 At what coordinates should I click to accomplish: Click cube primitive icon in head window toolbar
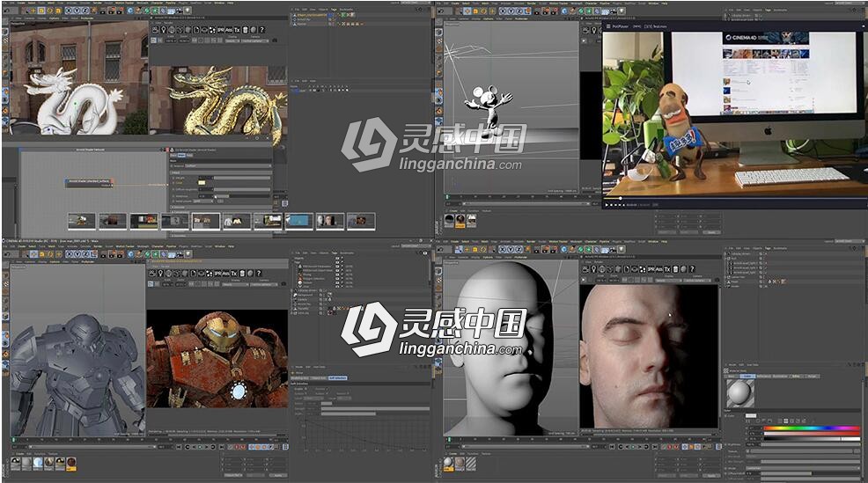564,250
